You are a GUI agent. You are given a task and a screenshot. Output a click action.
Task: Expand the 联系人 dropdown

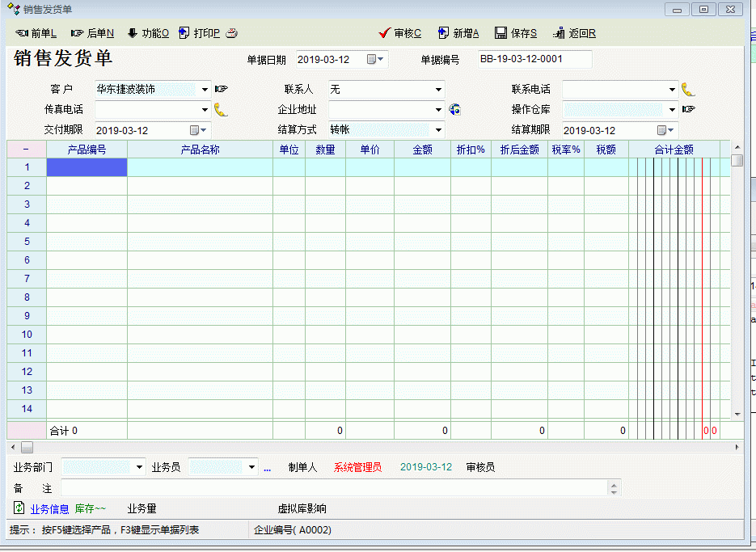pyautogui.click(x=439, y=90)
